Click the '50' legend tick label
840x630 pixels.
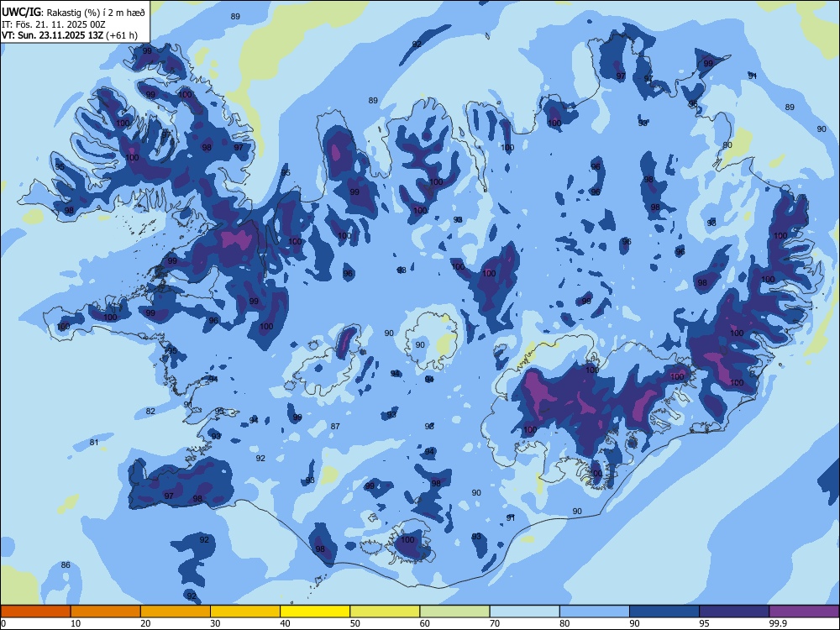pyautogui.click(x=355, y=623)
